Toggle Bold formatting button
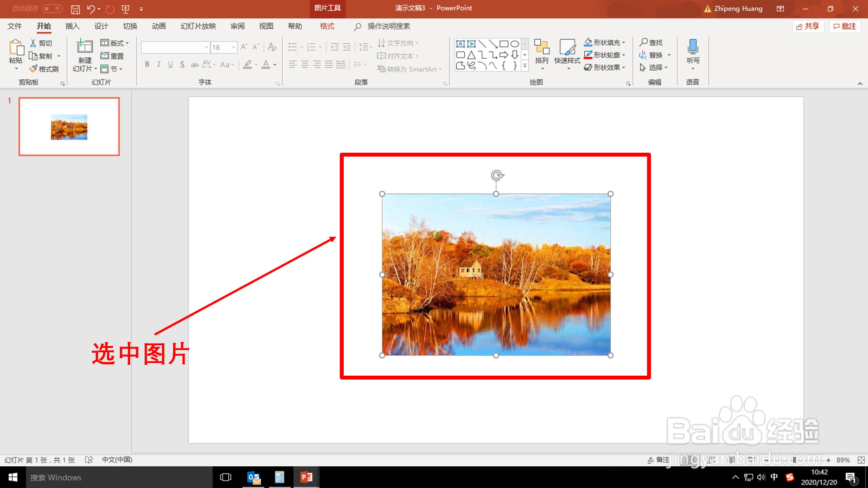868x488 pixels. 147,65
